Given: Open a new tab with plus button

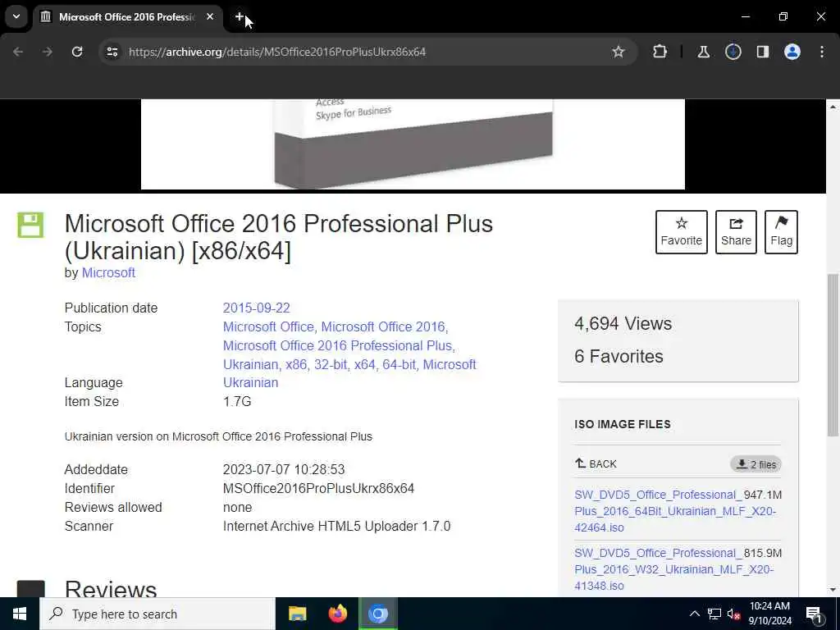Looking at the screenshot, I should coord(240,16).
